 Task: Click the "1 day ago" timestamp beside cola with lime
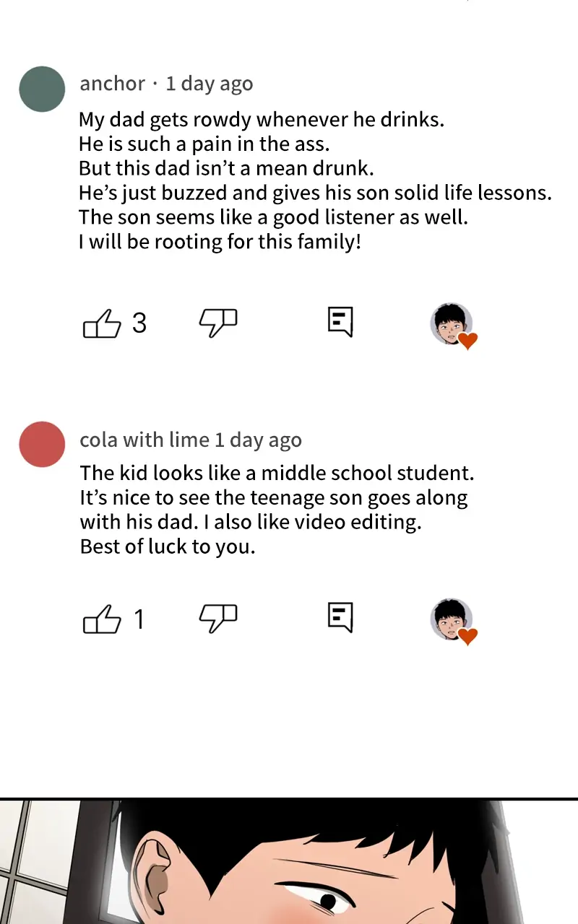tap(259, 440)
